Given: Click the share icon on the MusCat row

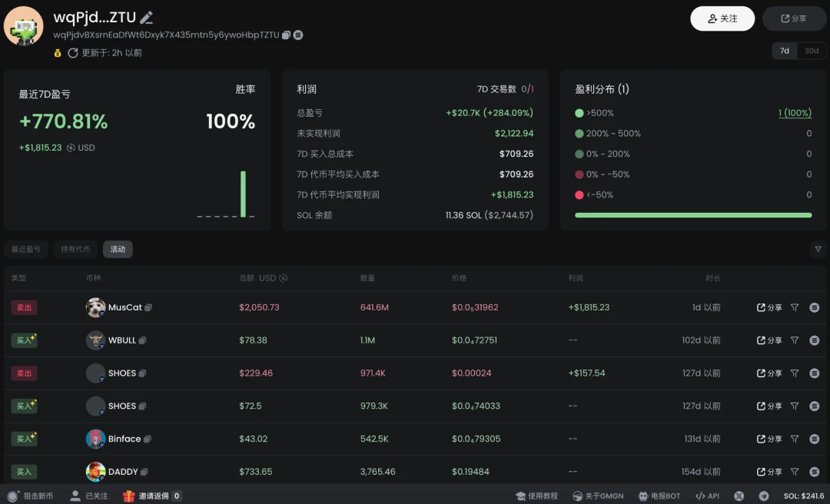Looking at the screenshot, I should 768,307.
